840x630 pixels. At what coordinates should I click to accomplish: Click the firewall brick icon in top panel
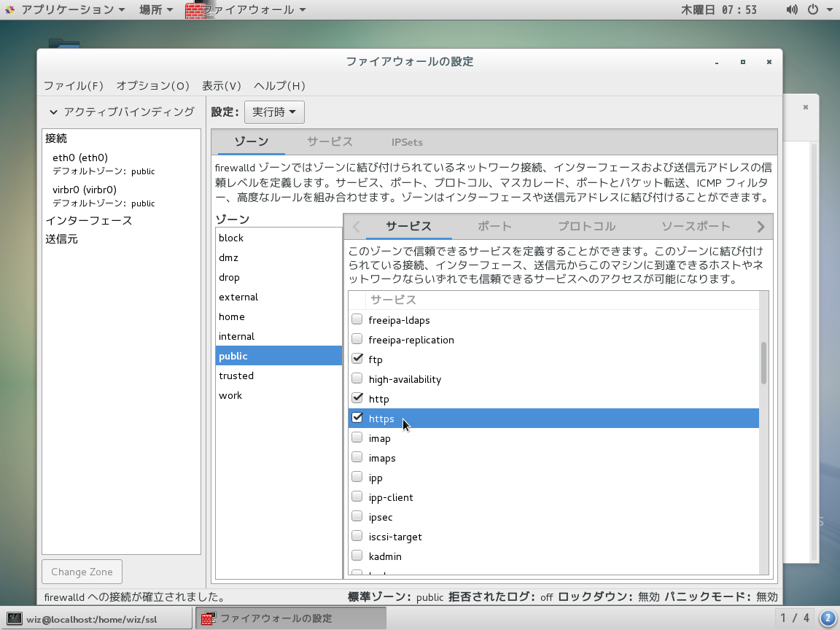(x=195, y=9)
